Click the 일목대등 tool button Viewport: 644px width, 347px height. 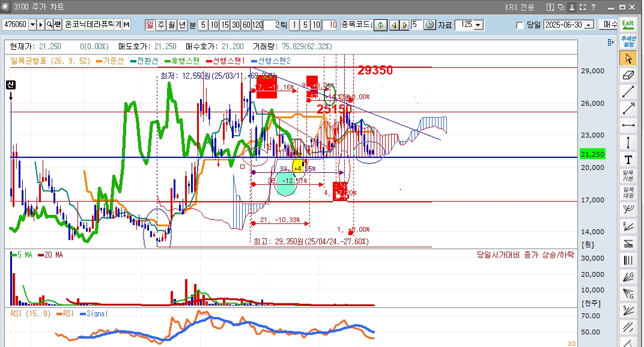[x=628, y=193]
